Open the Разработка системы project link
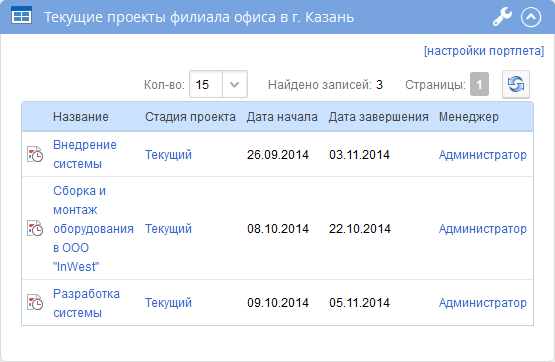Image resolution: width=555 pixels, height=362 pixels. 86,303
